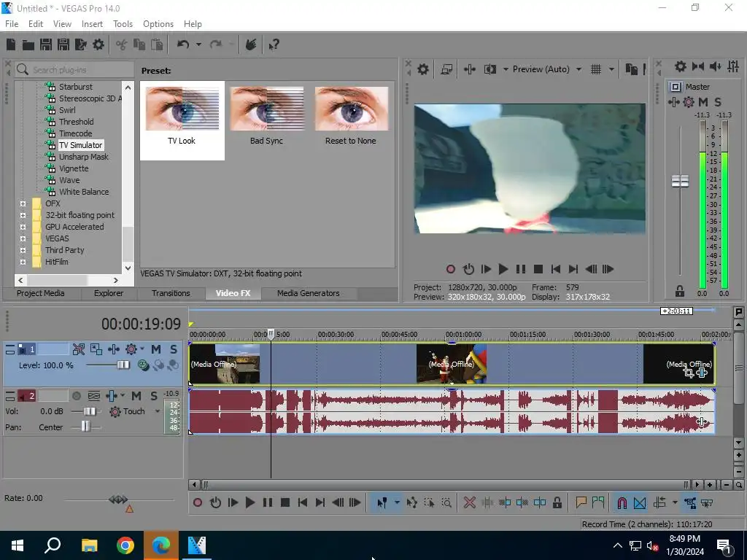The image size is (747, 560).
Task: Click the Undo arrow icon
Action: 182,44
